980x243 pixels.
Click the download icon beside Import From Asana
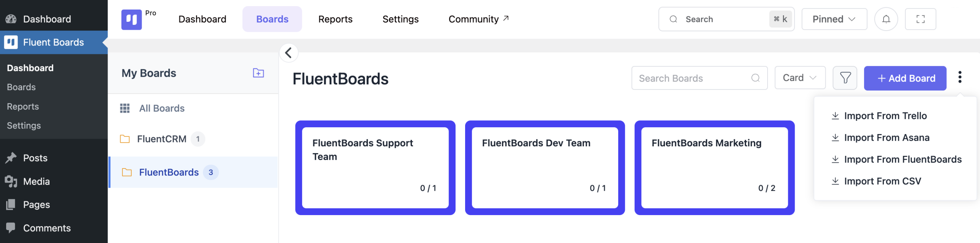point(835,138)
